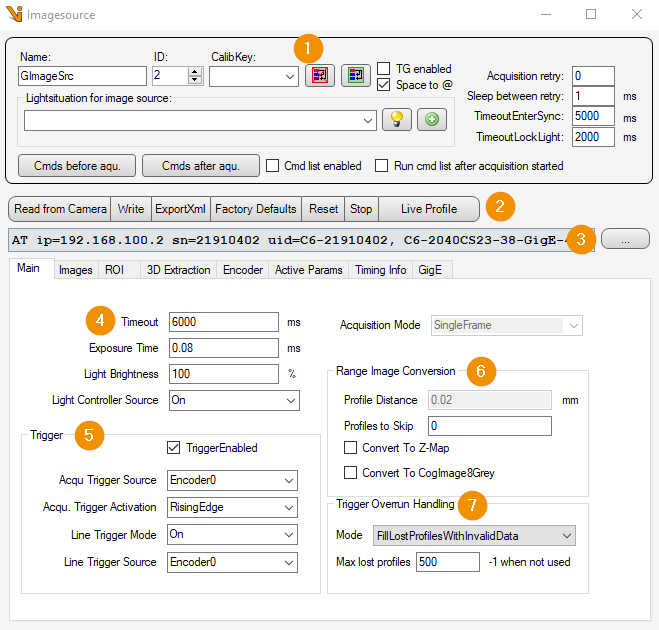Click the Write button
This screenshot has width=659, height=630.
131,209
